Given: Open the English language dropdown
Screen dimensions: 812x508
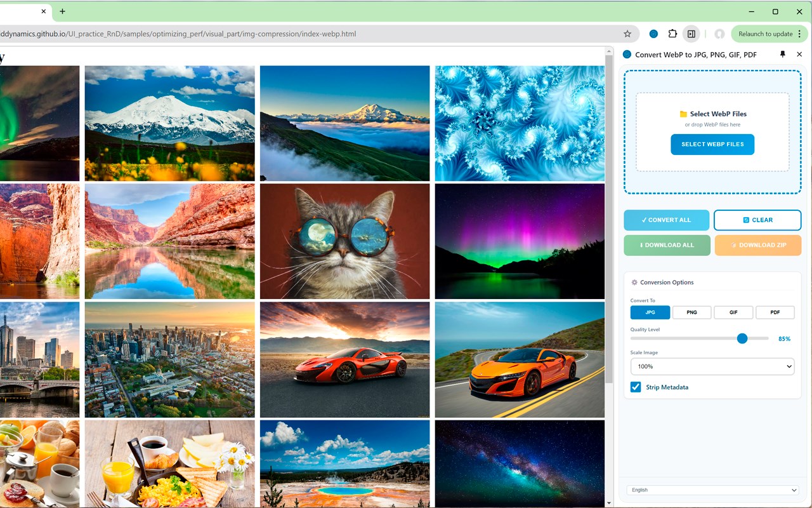Looking at the screenshot, I should pyautogui.click(x=712, y=490).
